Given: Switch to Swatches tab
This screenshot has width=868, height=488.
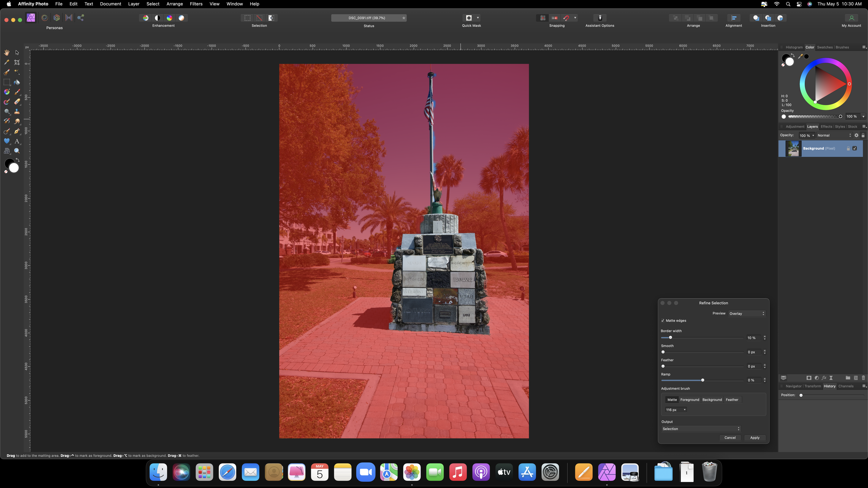Looking at the screenshot, I should click(x=825, y=47).
